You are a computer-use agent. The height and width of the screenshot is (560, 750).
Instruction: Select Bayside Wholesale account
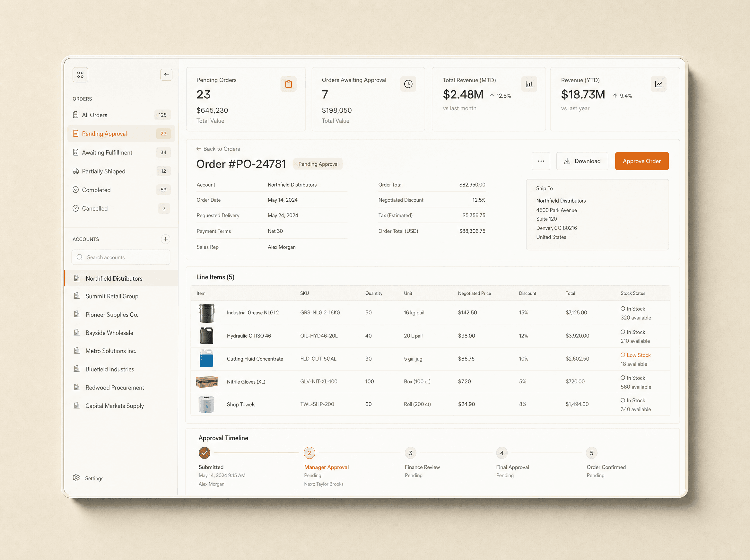coord(121,333)
